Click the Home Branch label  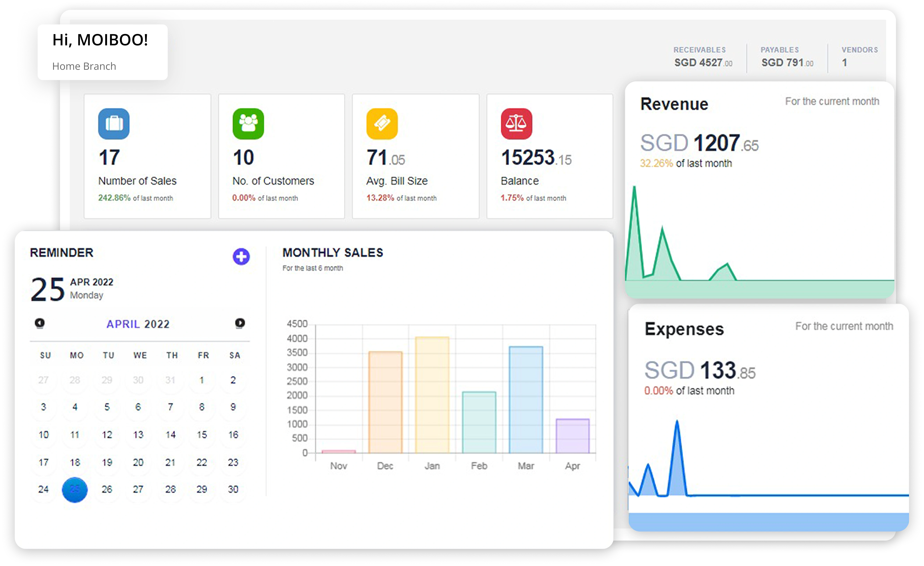click(84, 66)
